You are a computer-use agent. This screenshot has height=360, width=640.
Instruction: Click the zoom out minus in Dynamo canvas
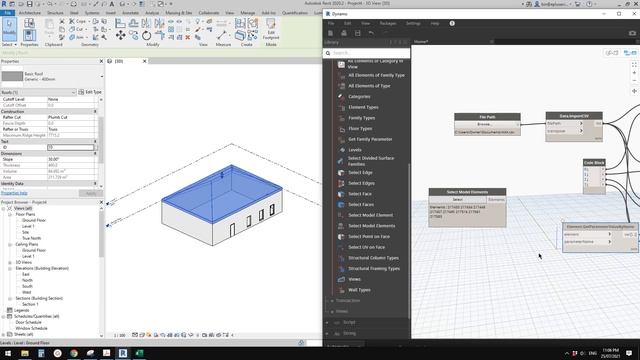pos(634,80)
